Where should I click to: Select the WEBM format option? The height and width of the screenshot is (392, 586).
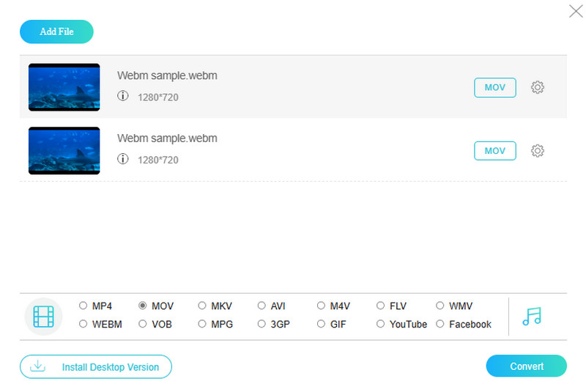click(84, 324)
